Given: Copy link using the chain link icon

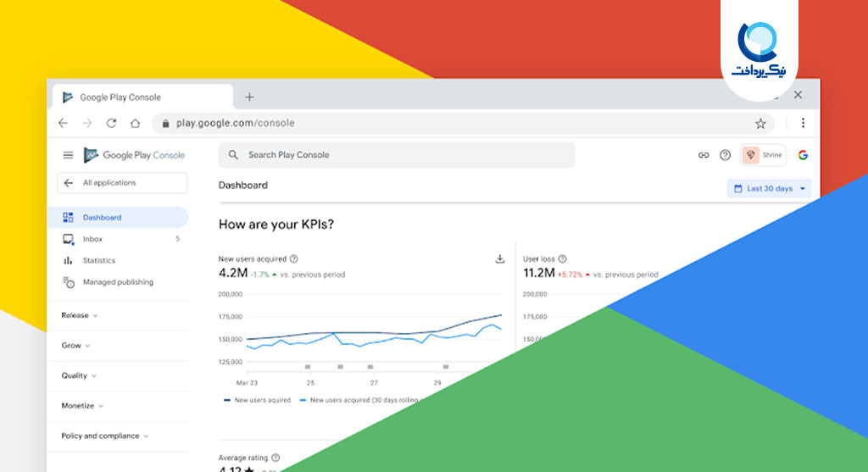Looking at the screenshot, I should point(703,155).
